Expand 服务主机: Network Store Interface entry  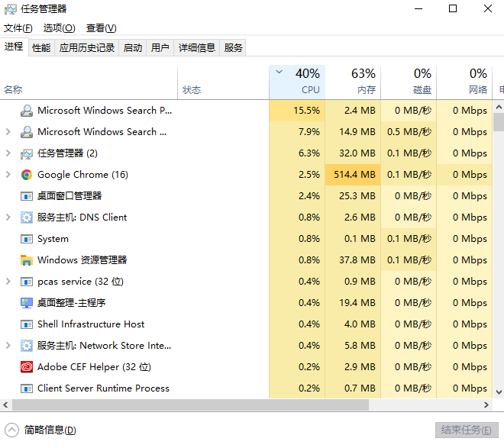pyautogui.click(x=8, y=346)
